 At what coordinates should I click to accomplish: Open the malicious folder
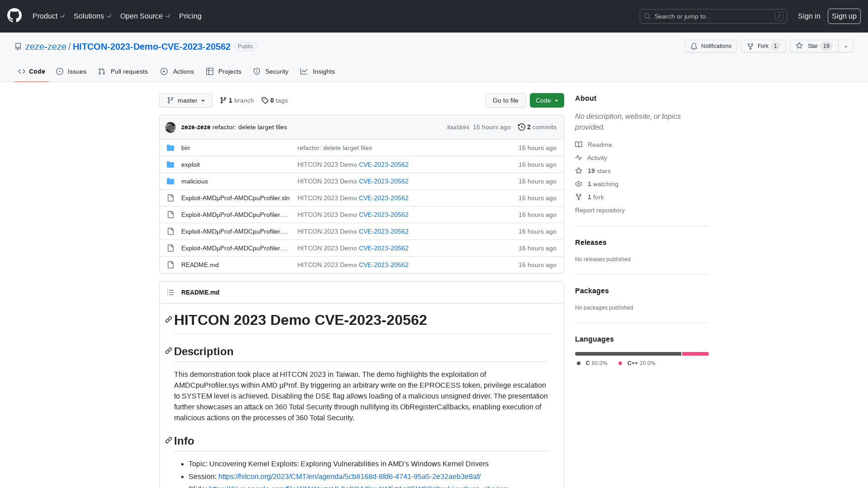[x=194, y=181]
